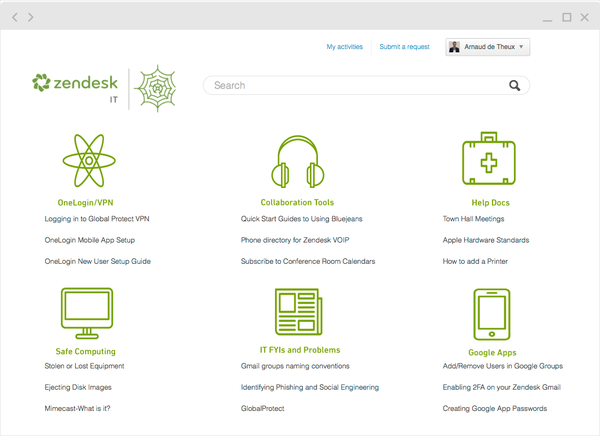
Task: Open Quick Start Guides to Using Bluejeans
Action: (x=302, y=219)
